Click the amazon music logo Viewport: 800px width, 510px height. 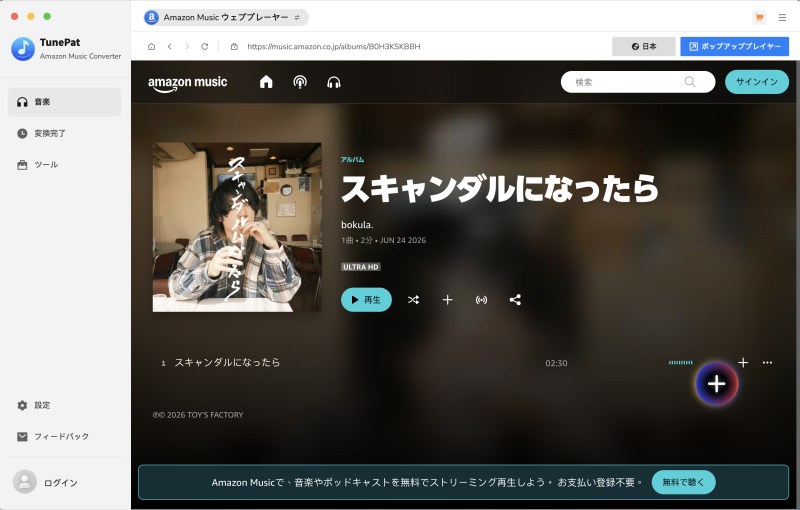point(187,83)
